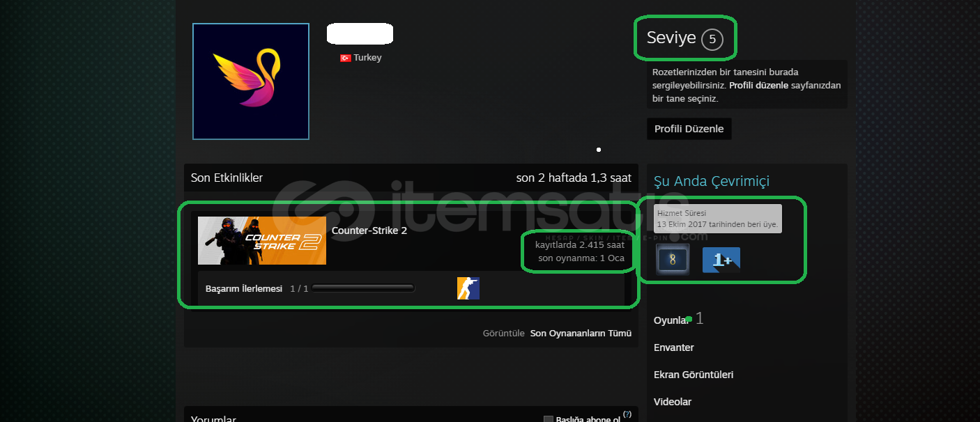Open Son Oynananların Tümü link
980x422 pixels.
pos(581,334)
